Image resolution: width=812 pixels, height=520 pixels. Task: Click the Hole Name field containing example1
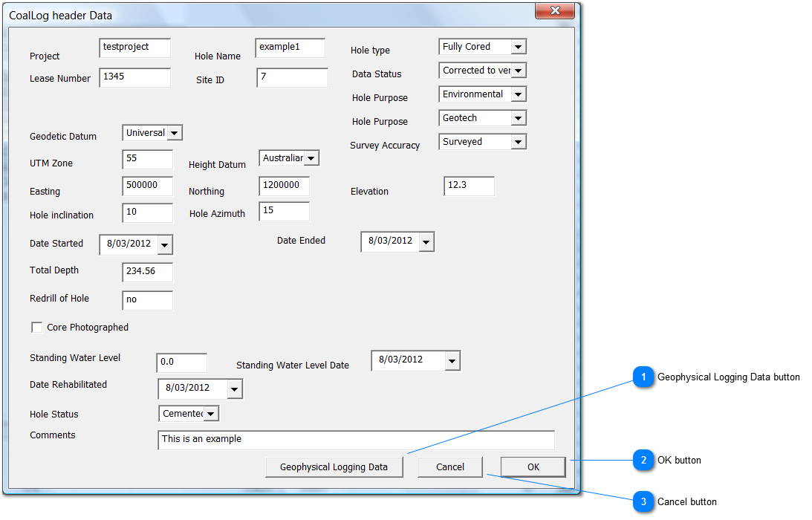[x=290, y=48]
